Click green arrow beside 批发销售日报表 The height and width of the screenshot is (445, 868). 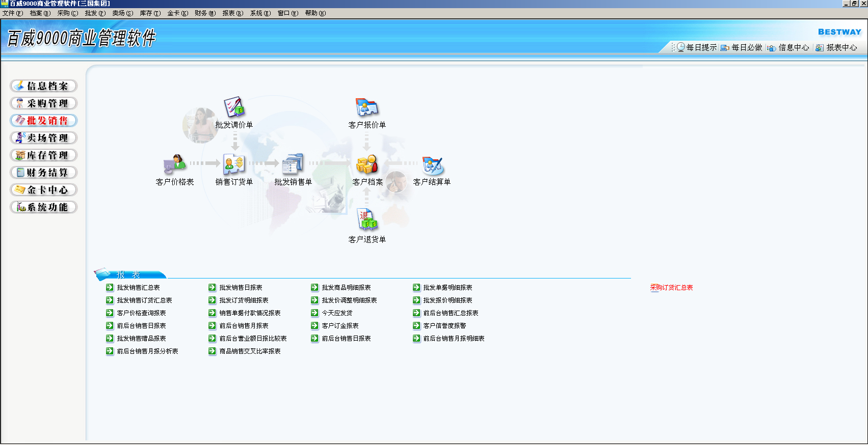(x=212, y=287)
